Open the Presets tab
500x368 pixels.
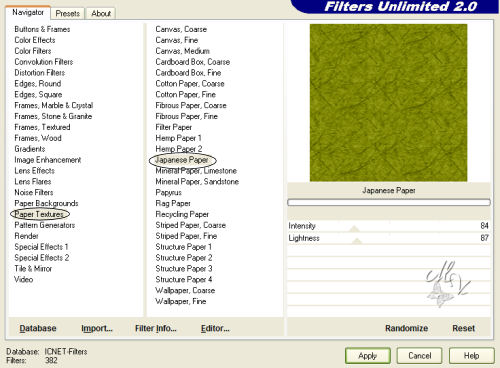68,14
